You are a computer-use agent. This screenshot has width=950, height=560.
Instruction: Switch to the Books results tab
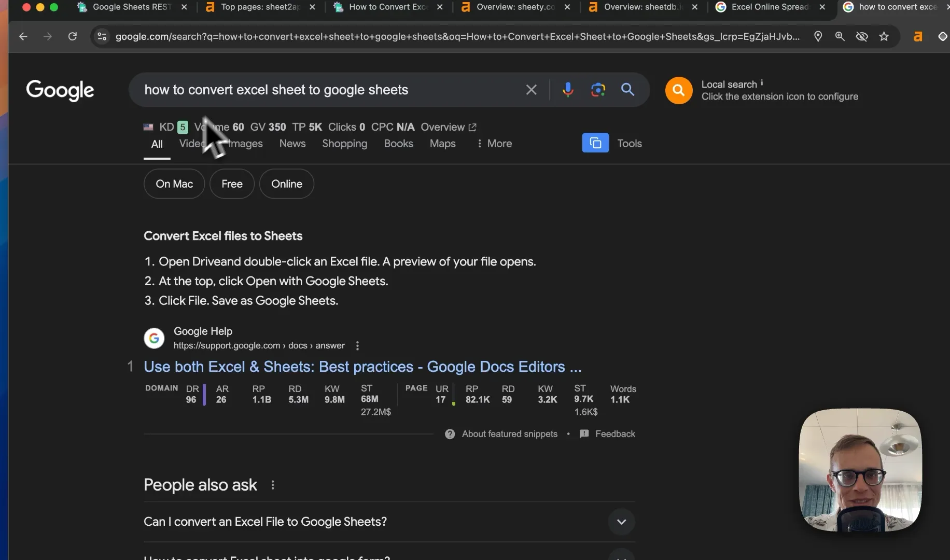[x=398, y=144]
